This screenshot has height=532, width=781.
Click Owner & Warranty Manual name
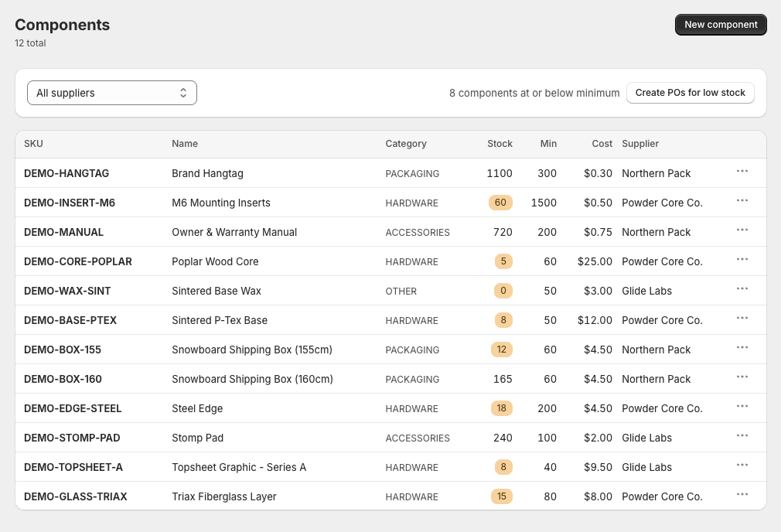tap(234, 232)
